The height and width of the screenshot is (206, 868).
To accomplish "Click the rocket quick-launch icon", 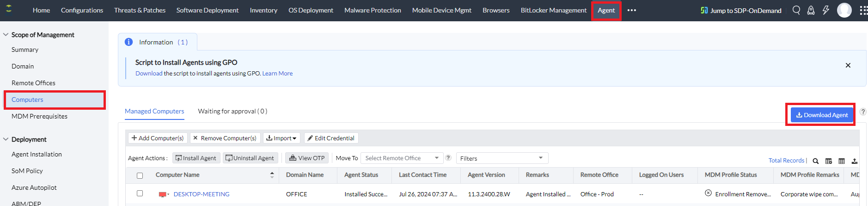I will coord(811,10).
